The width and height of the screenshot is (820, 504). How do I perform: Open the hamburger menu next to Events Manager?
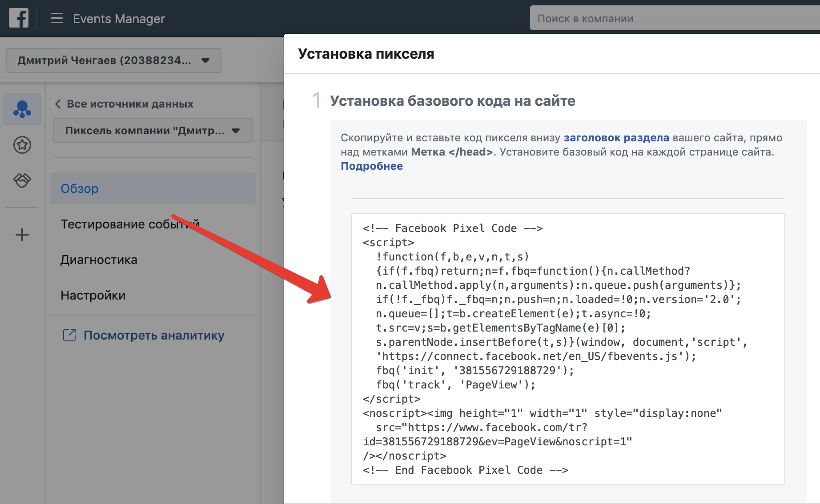pyautogui.click(x=56, y=18)
